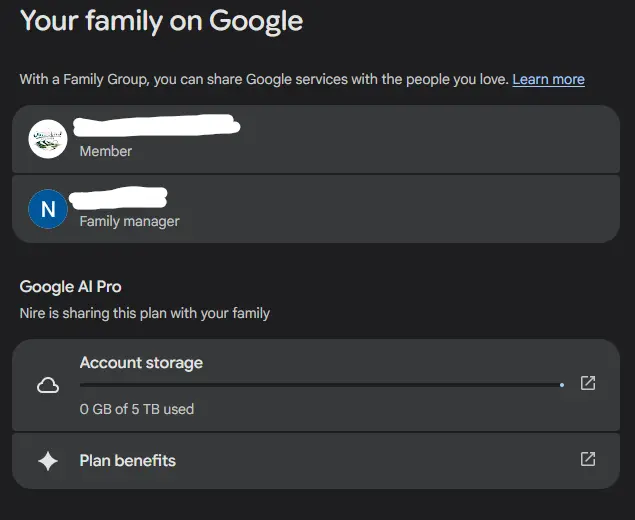Click the redacted member name
Screen dimensions: 635x520
click(157, 125)
